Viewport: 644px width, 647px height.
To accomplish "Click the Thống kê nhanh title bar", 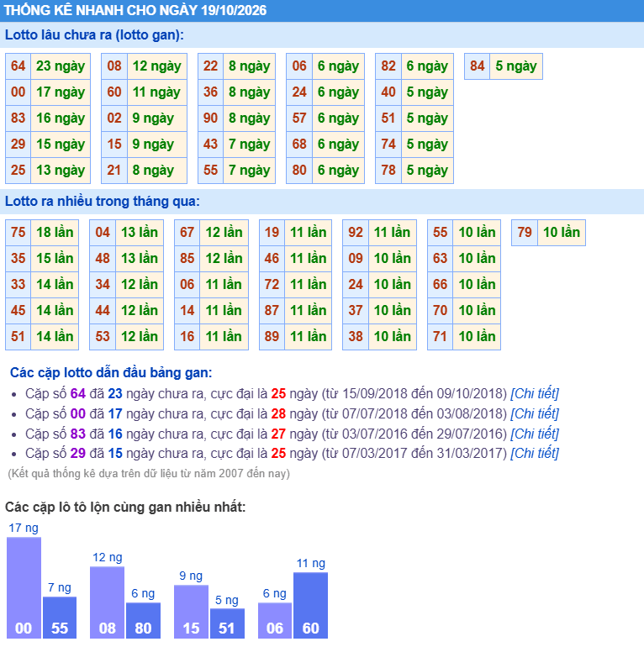I will pos(322,10).
